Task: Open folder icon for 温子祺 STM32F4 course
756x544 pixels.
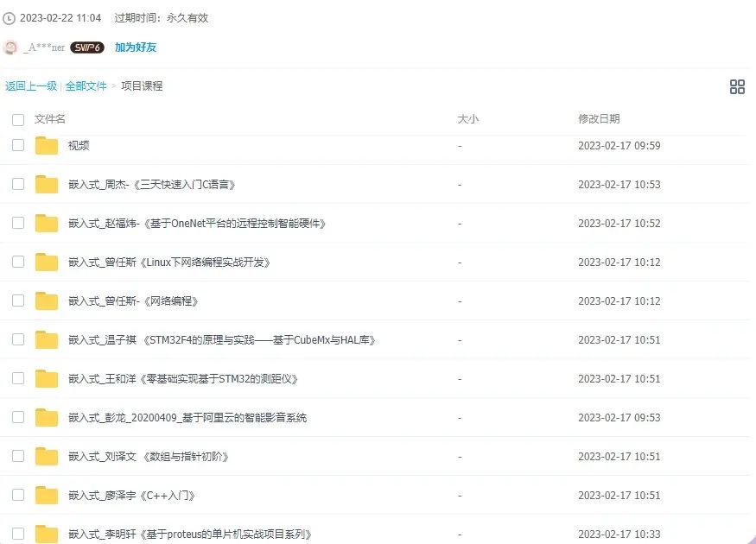Action: 47,340
